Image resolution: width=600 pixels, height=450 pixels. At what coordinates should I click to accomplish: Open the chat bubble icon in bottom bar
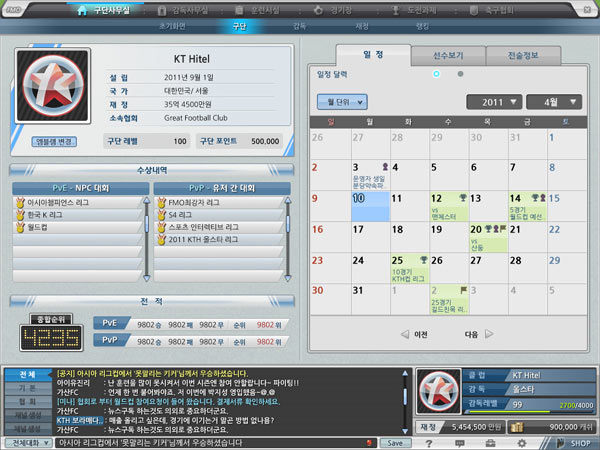coord(460,443)
